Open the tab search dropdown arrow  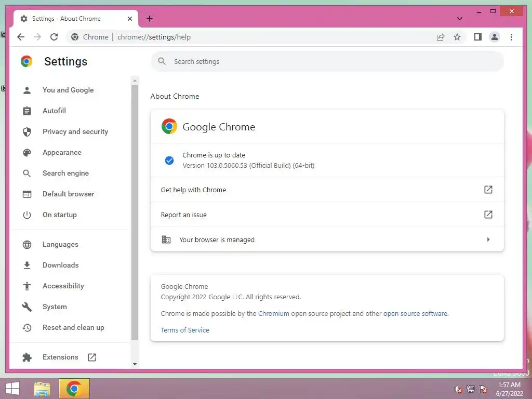tap(460, 19)
